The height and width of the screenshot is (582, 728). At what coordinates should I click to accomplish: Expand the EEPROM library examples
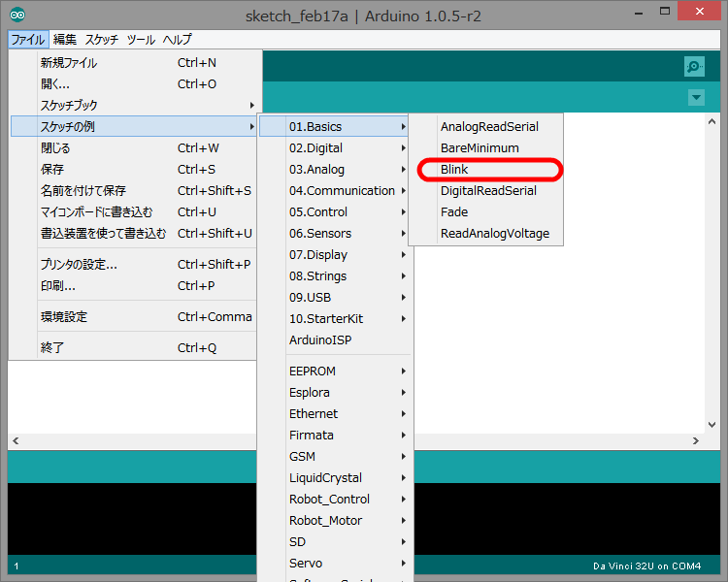tap(333, 372)
